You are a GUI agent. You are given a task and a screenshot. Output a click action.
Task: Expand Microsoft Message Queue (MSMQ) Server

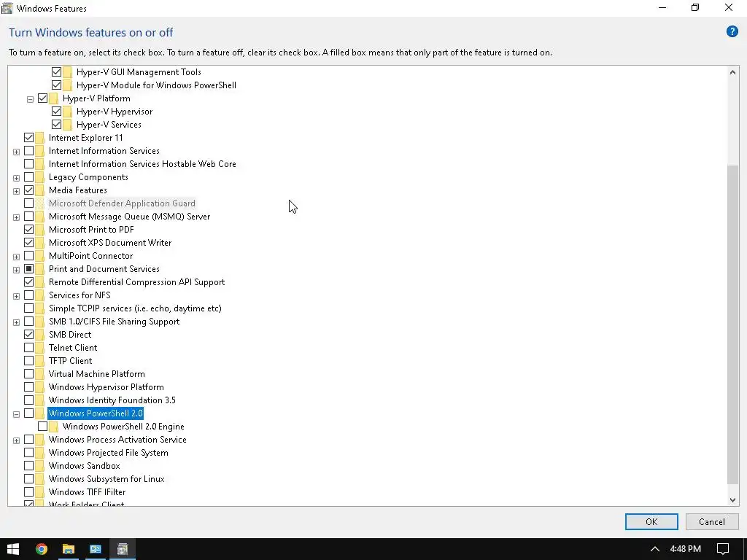click(x=16, y=217)
